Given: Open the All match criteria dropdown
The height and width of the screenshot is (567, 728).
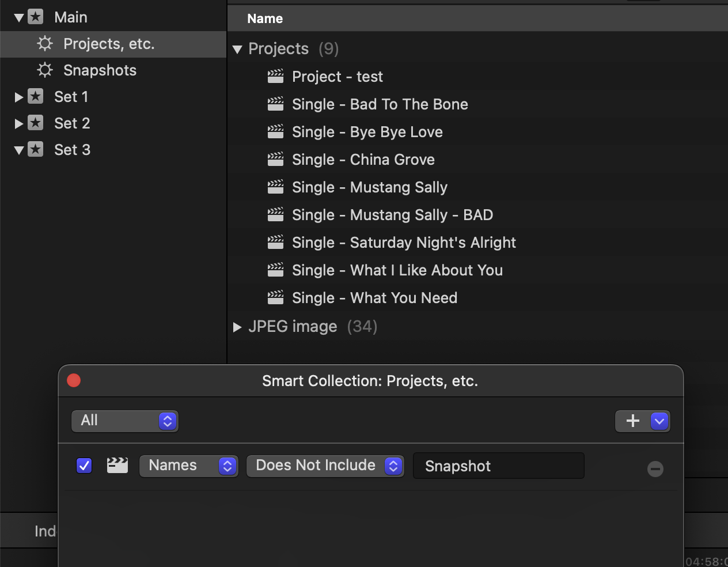Looking at the screenshot, I should pyautogui.click(x=124, y=421).
